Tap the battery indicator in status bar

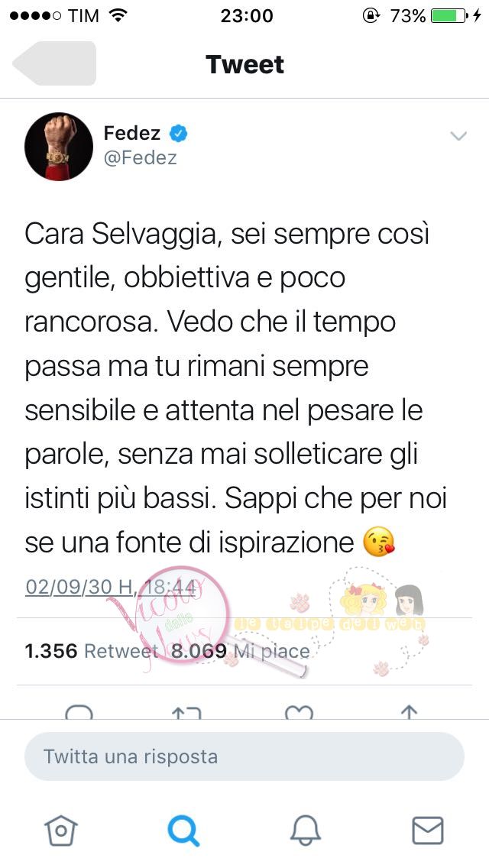(x=450, y=16)
